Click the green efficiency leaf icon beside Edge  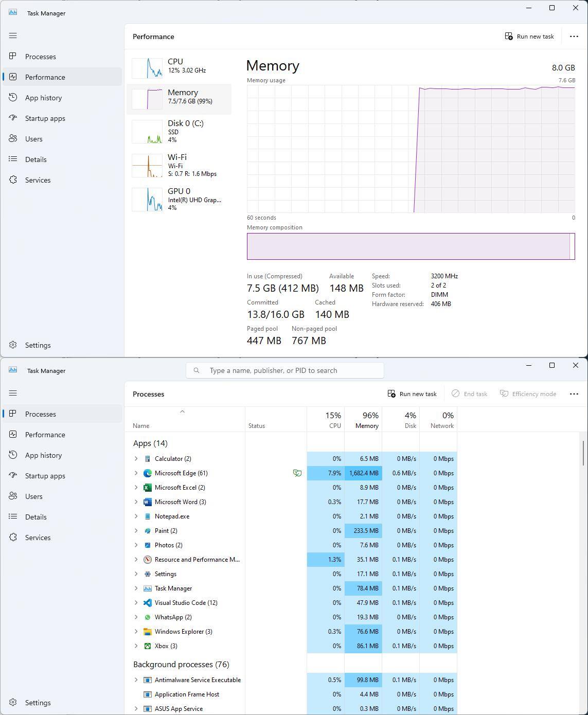(297, 473)
